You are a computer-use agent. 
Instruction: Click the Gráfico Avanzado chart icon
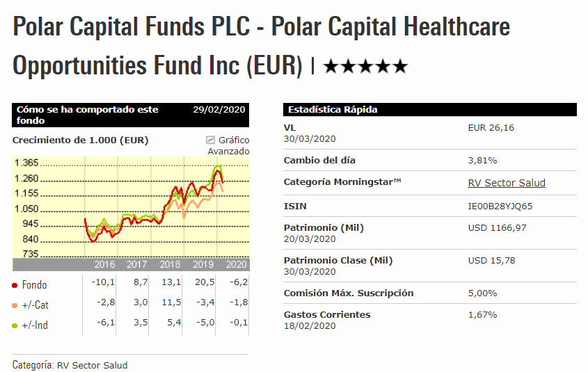point(210,140)
